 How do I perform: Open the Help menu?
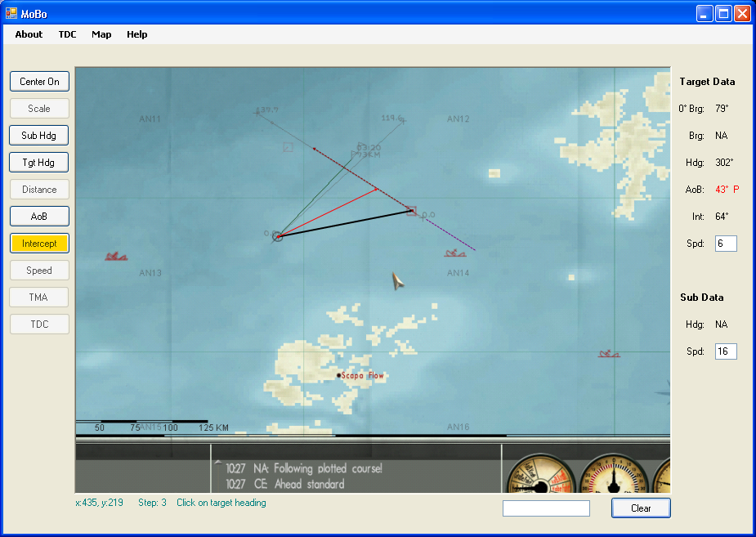[136, 34]
